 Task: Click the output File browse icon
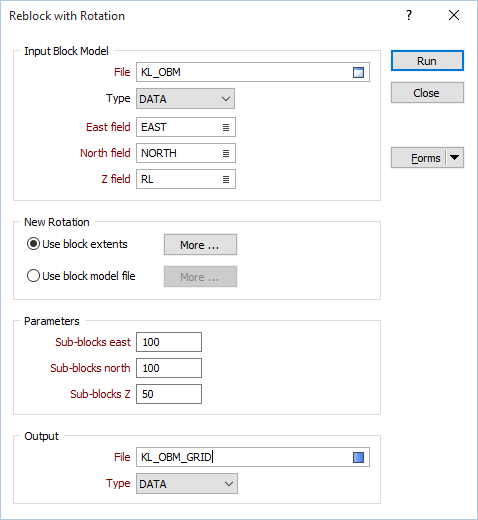click(358, 457)
